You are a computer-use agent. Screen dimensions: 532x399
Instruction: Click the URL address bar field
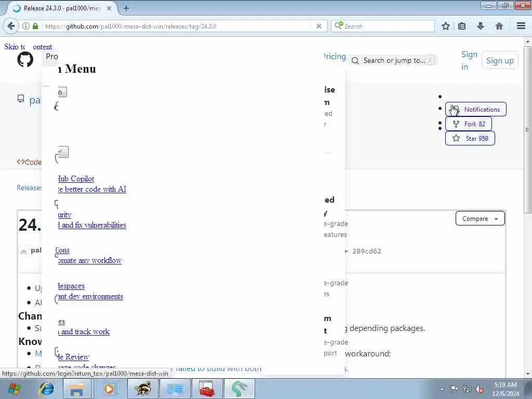tap(177, 26)
